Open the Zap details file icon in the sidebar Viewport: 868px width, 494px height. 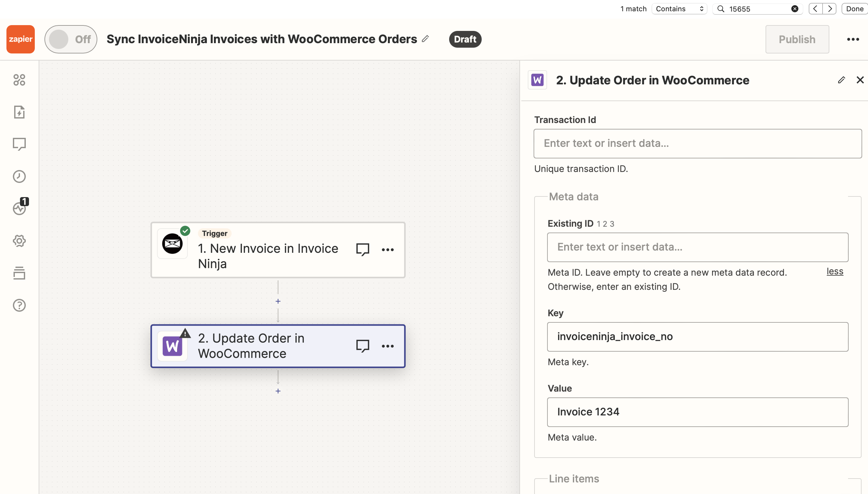[x=19, y=112]
